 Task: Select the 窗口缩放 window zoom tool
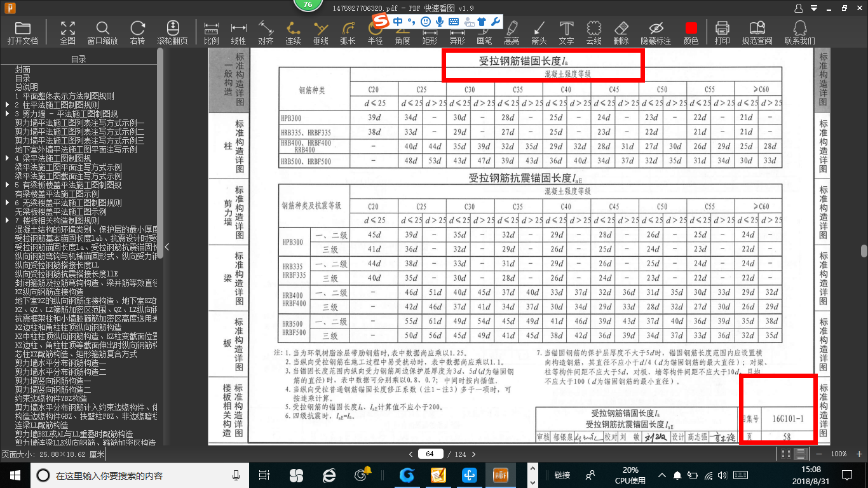point(102,32)
